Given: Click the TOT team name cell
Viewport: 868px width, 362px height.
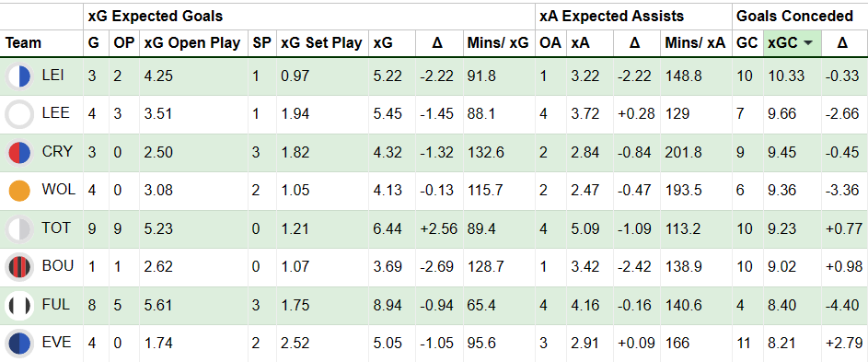Looking at the screenshot, I should [56, 228].
